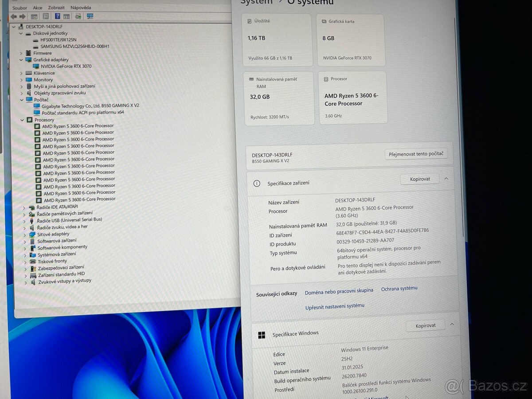The height and width of the screenshot is (399, 532).
Task: Open Ochrana systému link
Action: coord(399,289)
